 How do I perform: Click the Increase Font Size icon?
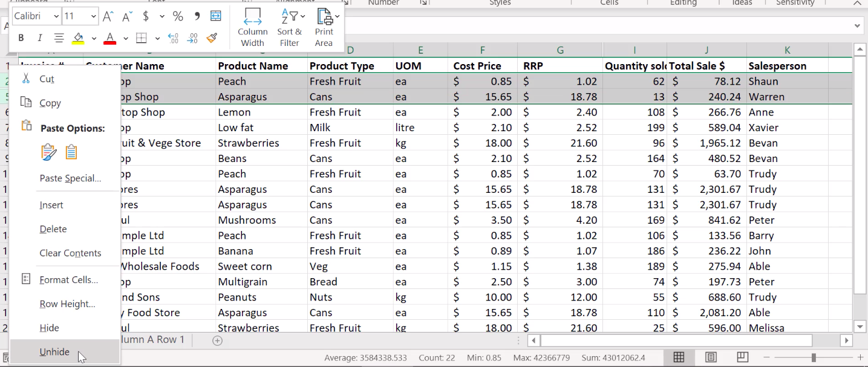click(x=108, y=16)
